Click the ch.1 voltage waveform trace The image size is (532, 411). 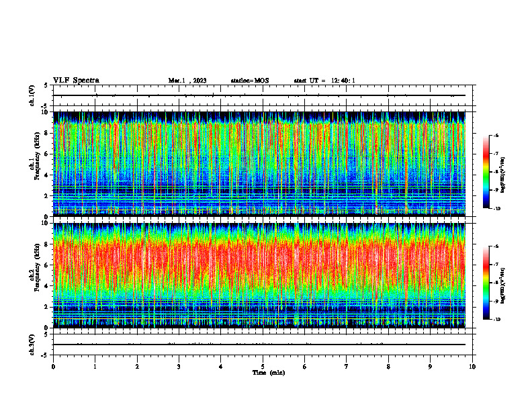(x=259, y=95)
